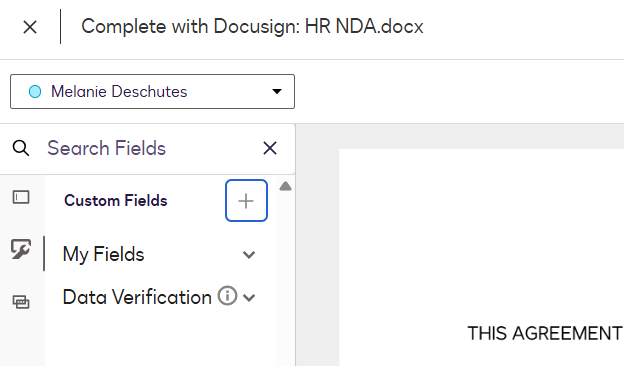
Task: Add a new custom field with plus button
Action: (246, 201)
